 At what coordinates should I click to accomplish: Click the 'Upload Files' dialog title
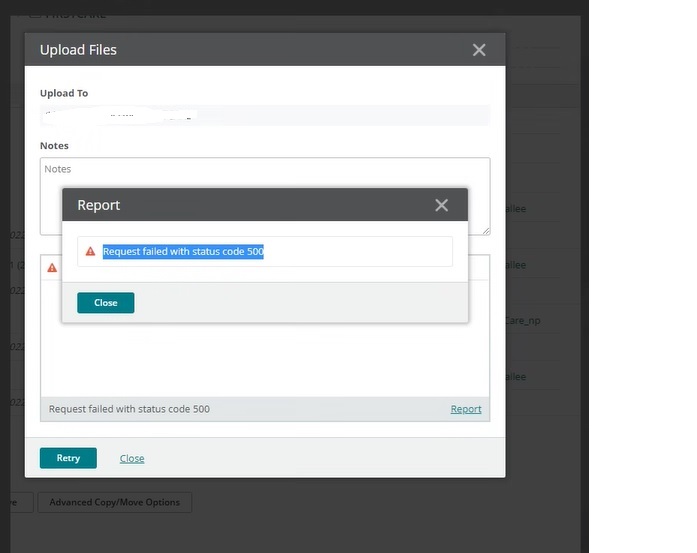pyautogui.click(x=78, y=50)
